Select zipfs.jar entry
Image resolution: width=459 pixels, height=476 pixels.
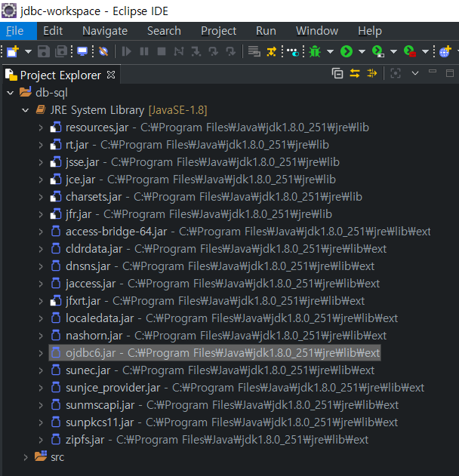tap(209, 440)
